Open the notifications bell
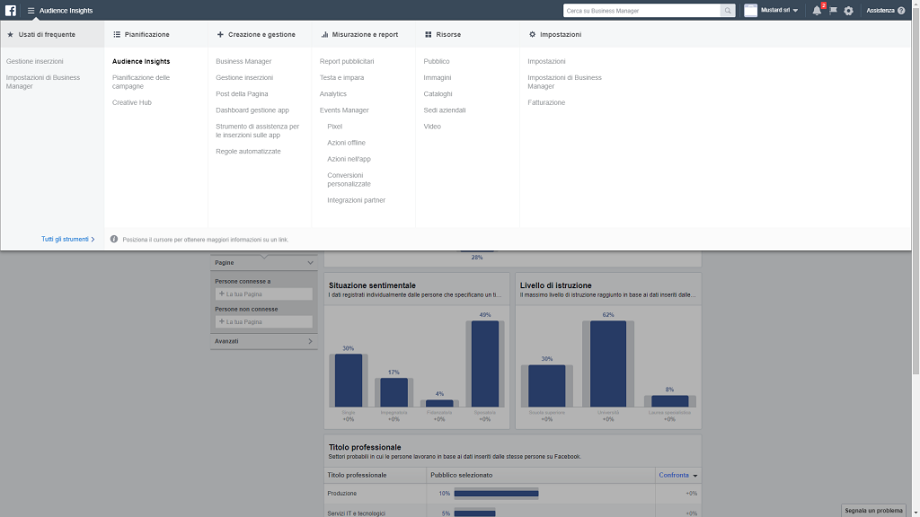Viewport: 920px width, 517px height. (817, 11)
